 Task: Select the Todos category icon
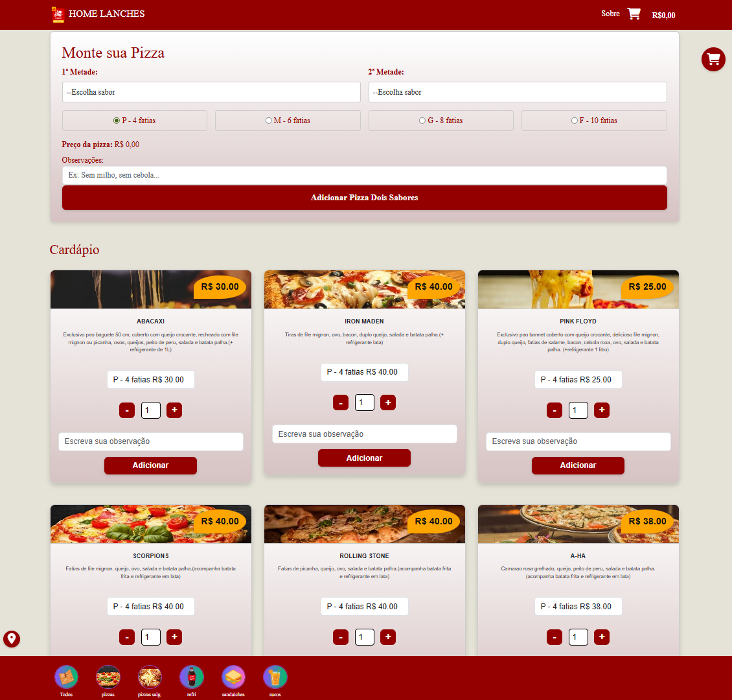point(66,677)
